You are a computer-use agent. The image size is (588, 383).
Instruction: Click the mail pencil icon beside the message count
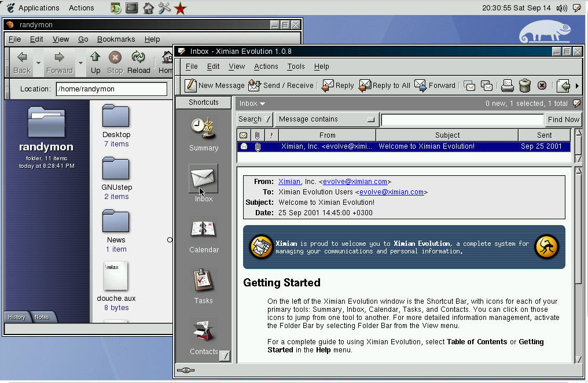point(577,104)
